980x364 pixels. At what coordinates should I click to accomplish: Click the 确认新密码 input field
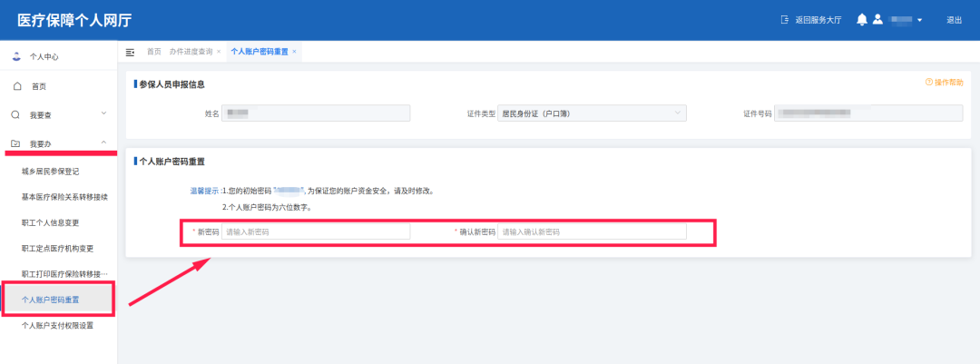[592, 232]
